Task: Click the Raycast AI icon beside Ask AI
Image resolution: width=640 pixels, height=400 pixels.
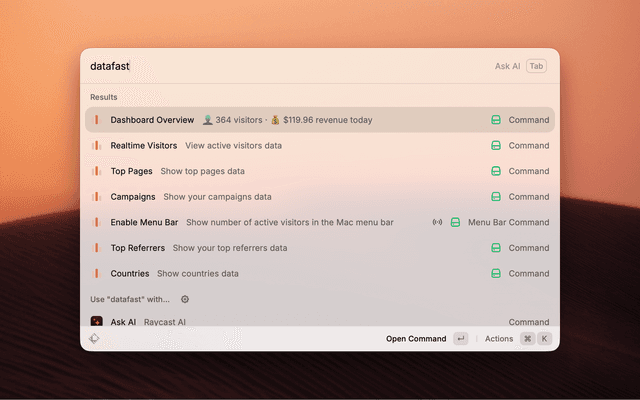Action: (97, 322)
